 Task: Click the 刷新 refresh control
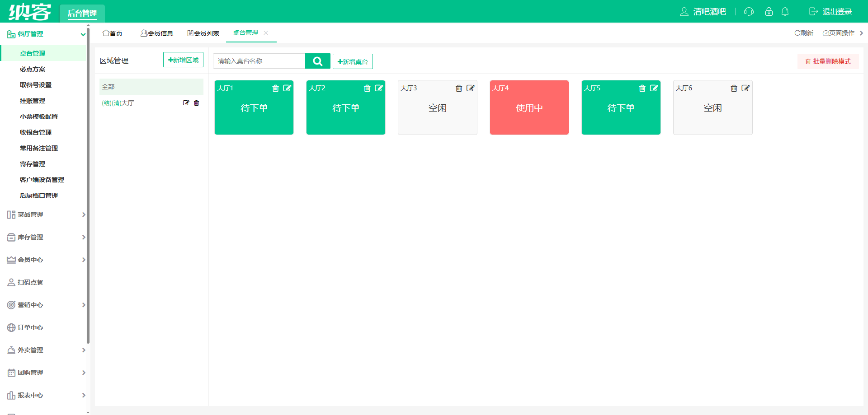coord(804,33)
